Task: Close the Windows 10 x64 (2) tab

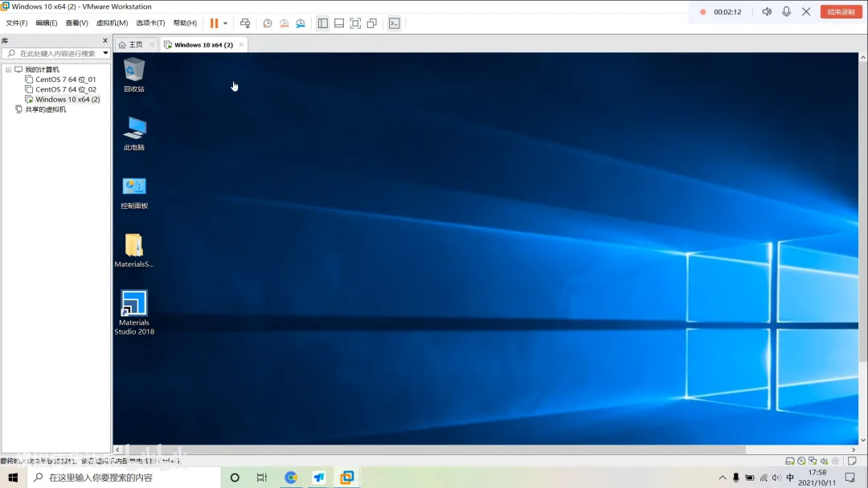Action: 241,45
